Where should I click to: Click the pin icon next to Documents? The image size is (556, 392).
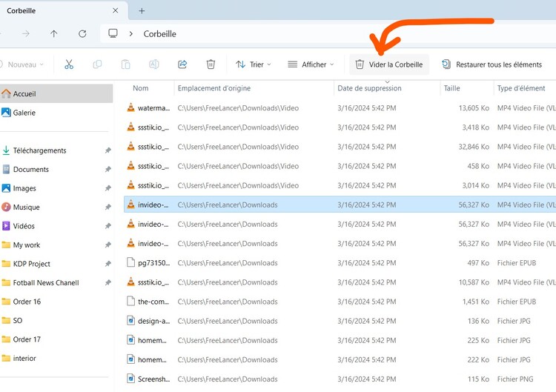click(107, 170)
